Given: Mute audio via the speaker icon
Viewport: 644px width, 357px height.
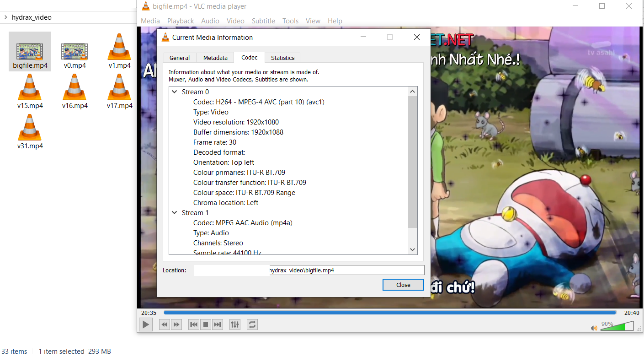Looking at the screenshot, I should point(594,328).
